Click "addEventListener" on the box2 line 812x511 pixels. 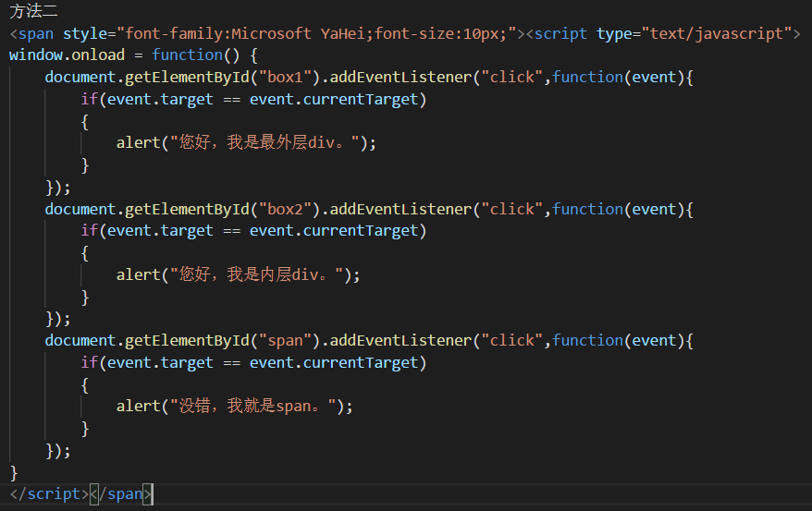coord(400,209)
